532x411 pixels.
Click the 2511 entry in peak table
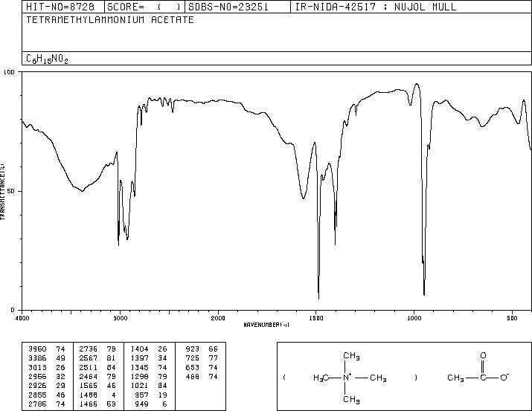click(89, 368)
